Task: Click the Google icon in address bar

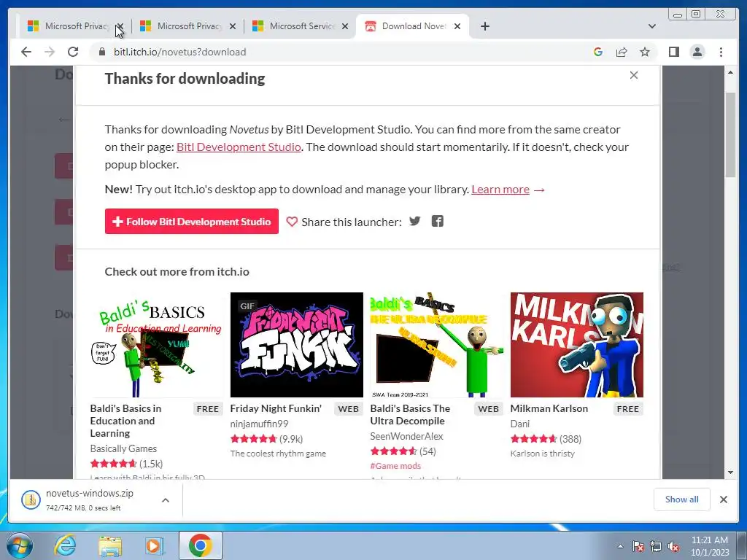Action: (598, 52)
